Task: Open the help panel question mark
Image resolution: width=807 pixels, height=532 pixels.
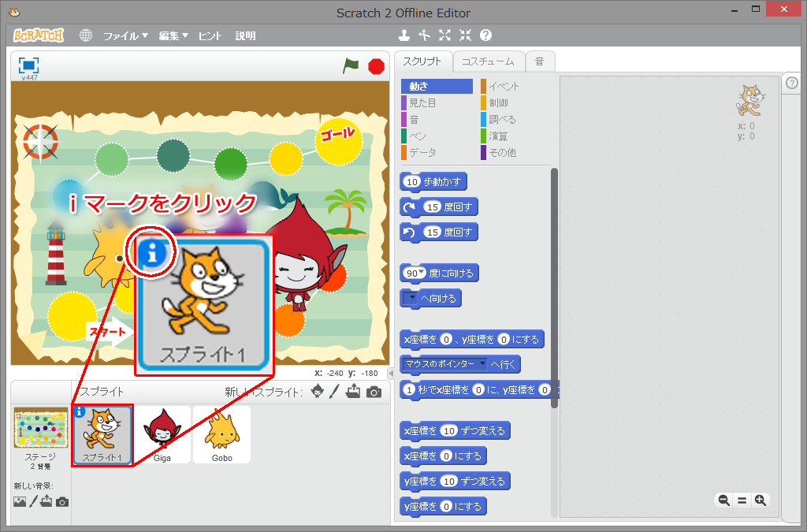Action: tap(792, 83)
